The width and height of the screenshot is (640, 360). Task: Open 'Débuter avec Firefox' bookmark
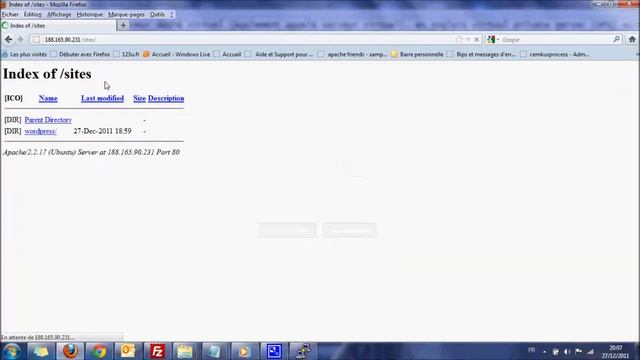tap(80, 54)
